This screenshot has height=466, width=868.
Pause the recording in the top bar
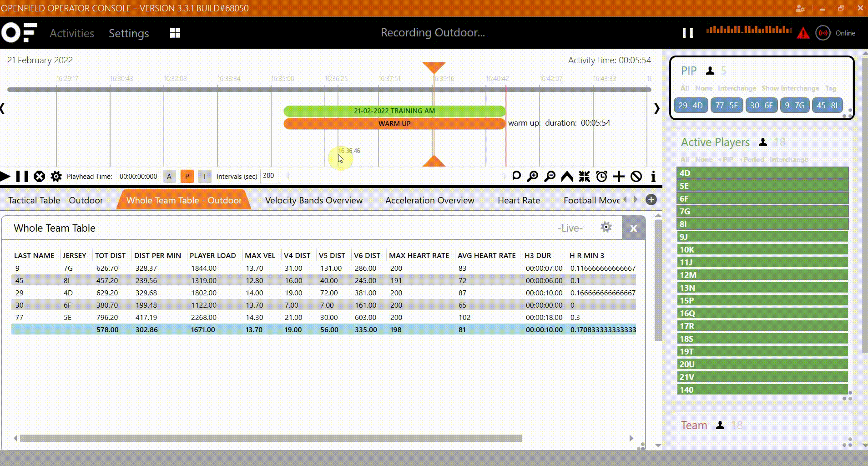click(688, 33)
